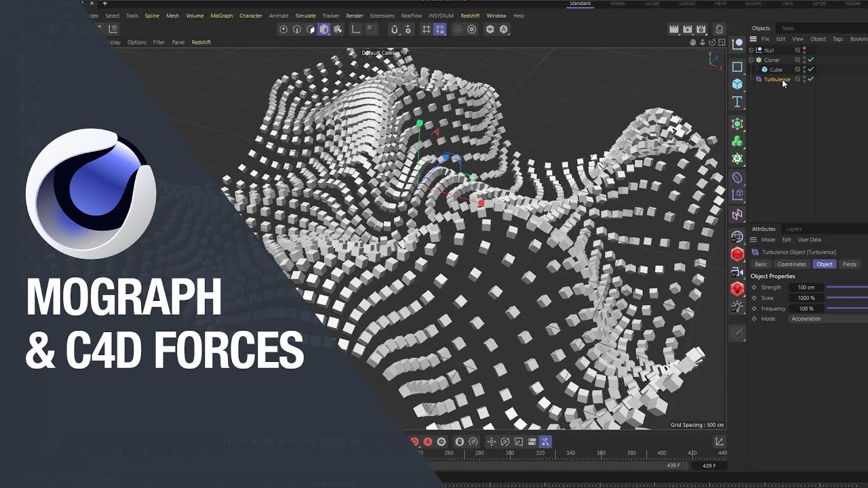Screen dimensions: 868x488
Task: Toggle the rotation keying icon
Action: [x=505, y=442]
